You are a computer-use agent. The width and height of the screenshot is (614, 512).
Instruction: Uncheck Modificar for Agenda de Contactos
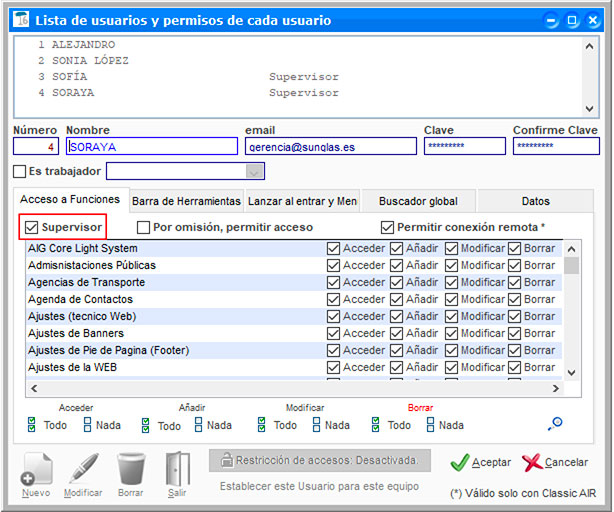451,299
